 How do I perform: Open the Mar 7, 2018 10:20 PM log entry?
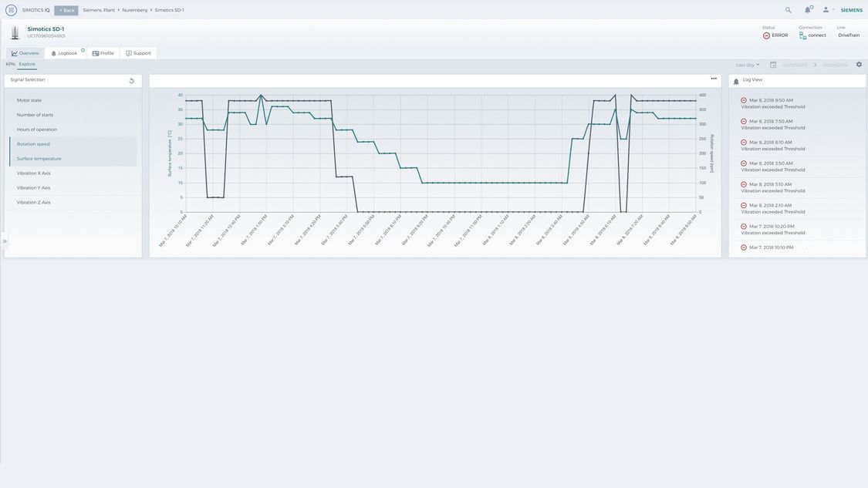[x=797, y=230]
